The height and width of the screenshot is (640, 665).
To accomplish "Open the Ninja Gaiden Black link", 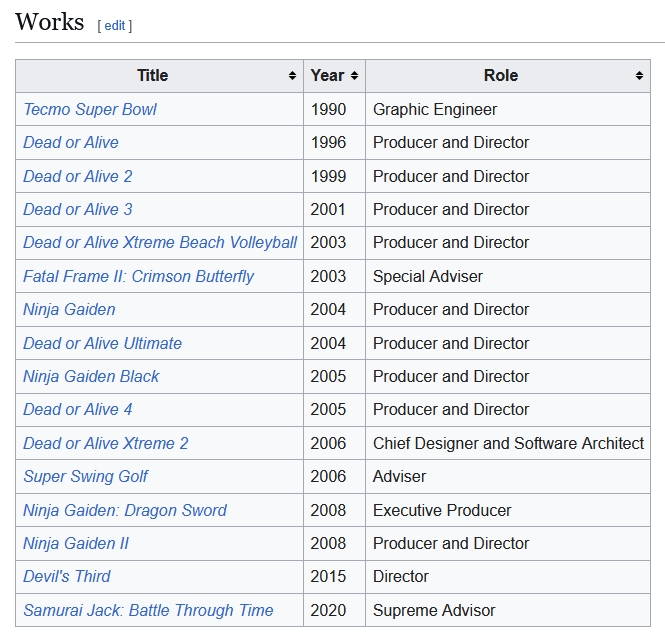I will point(91,377).
